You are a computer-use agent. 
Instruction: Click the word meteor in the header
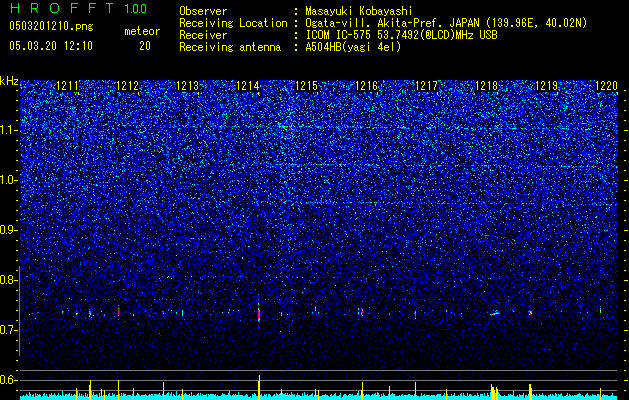point(142,31)
